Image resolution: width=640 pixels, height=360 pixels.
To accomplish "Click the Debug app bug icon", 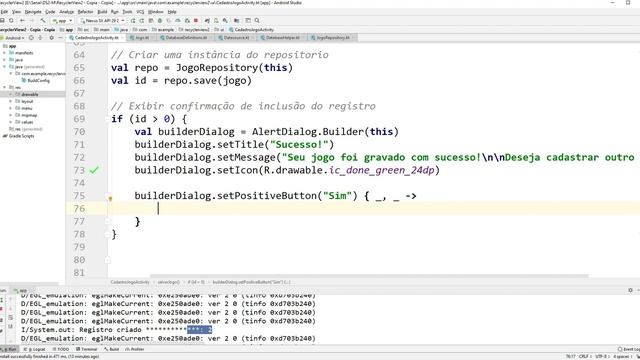I will point(160,20).
